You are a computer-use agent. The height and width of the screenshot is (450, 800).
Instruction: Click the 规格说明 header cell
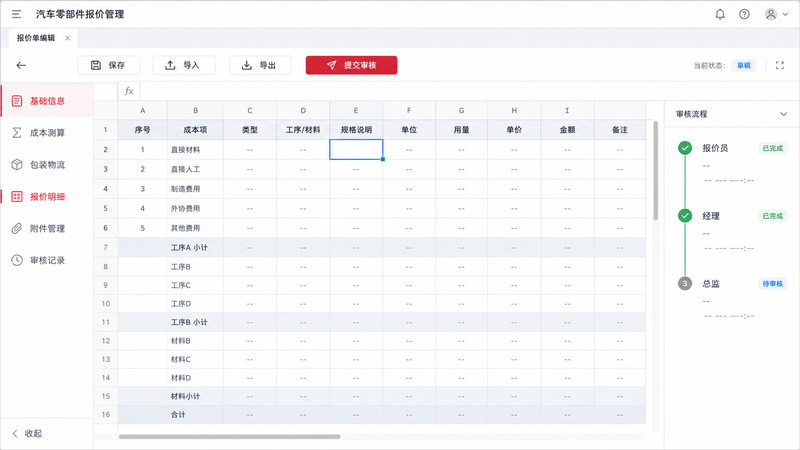[x=356, y=130]
